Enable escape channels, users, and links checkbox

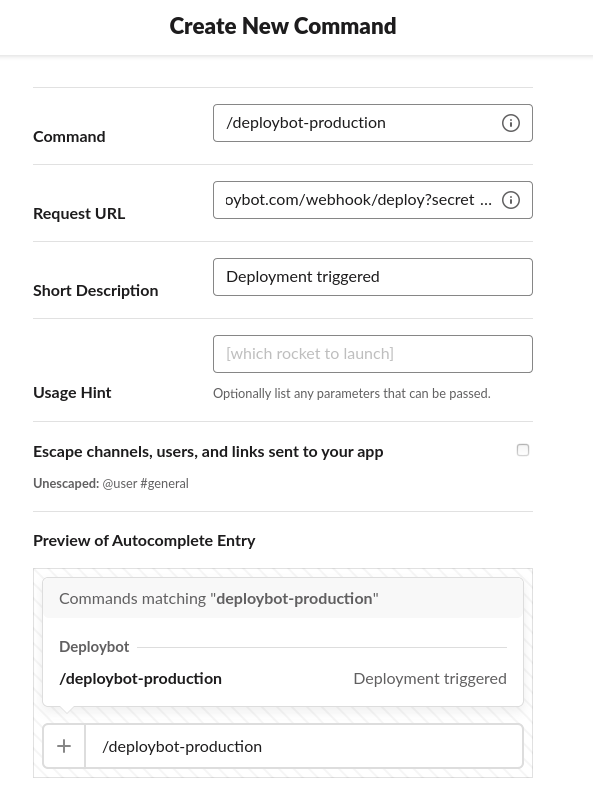(523, 450)
